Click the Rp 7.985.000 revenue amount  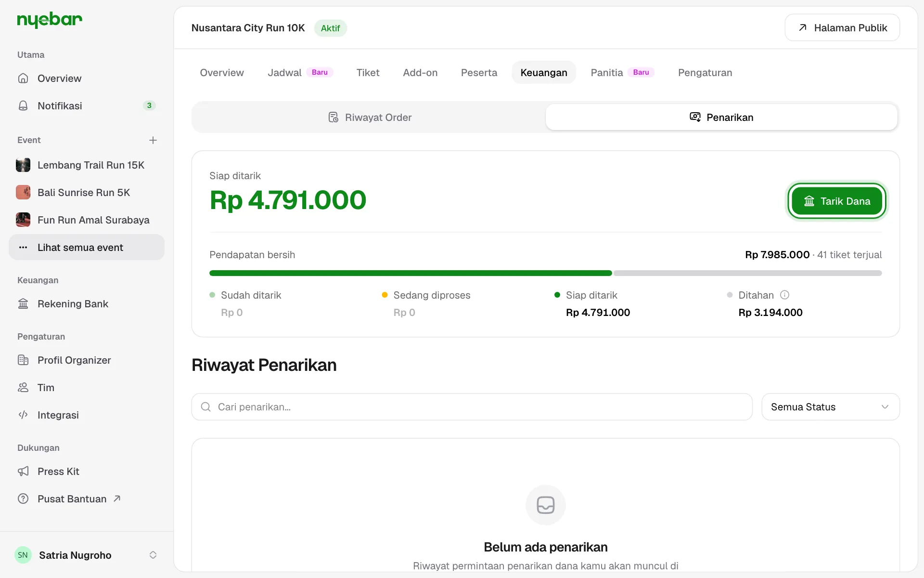[777, 255]
